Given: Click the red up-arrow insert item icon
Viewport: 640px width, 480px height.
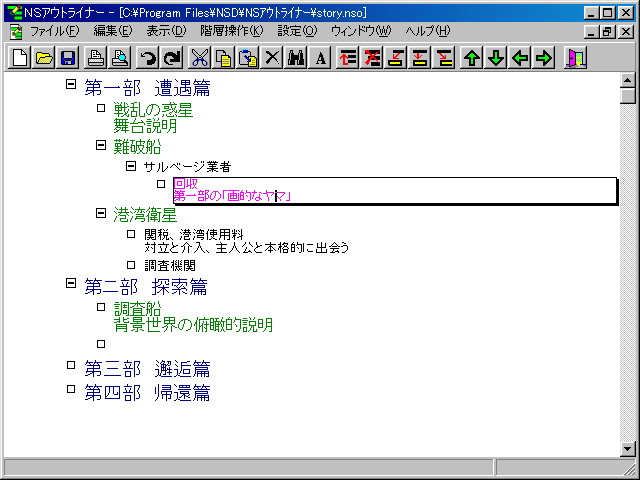Looking at the screenshot, I should (x=347, y=58).
